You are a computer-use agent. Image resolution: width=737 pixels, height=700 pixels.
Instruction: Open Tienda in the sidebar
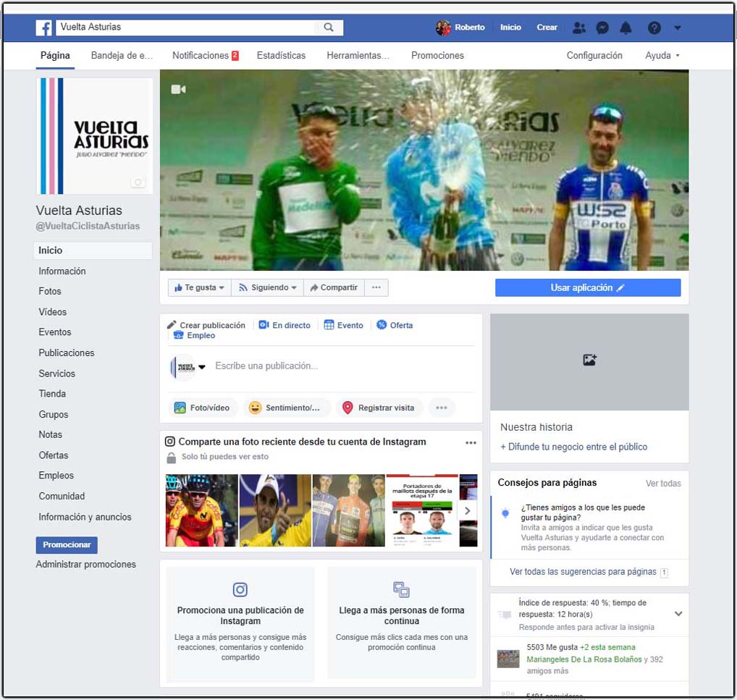(x=52, y=394)
